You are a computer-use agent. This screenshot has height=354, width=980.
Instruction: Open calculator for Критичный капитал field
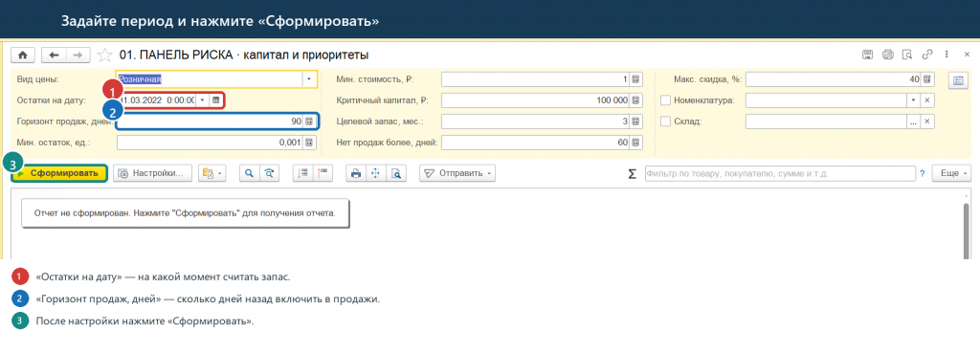click(x=635, y=100)
